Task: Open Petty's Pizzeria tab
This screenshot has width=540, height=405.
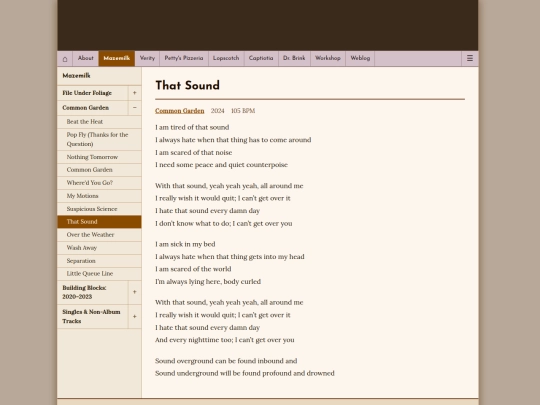Action: [184, 59]
